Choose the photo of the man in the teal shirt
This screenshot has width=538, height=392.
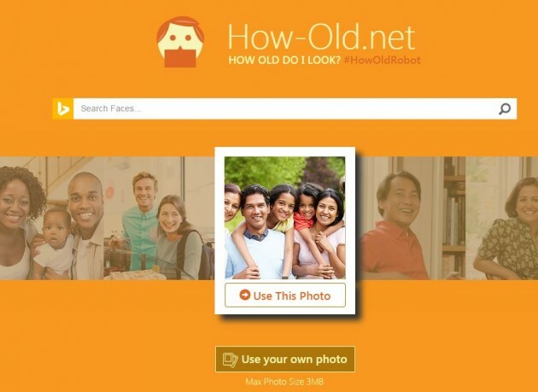pos(159,219)
